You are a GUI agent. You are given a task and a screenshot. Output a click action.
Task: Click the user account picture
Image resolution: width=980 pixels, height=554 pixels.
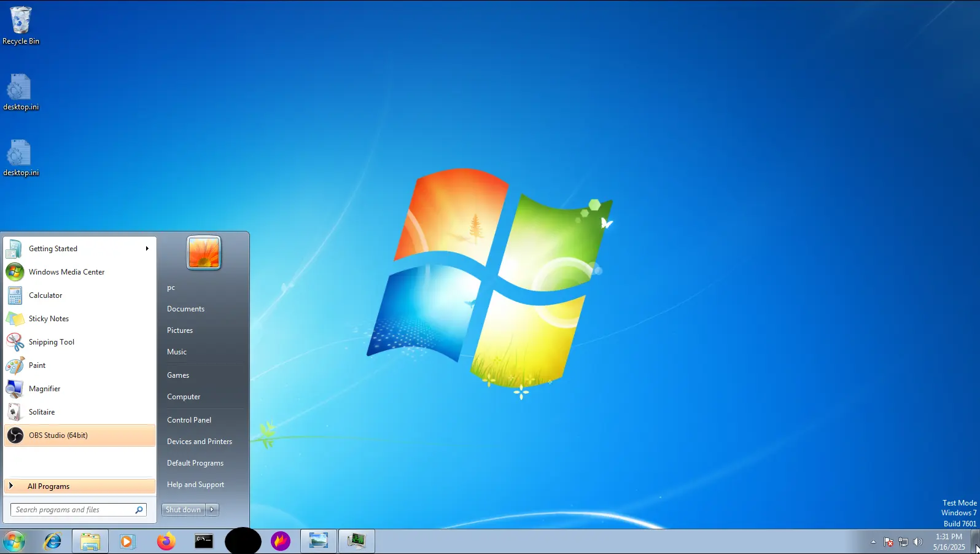[204, 252]
